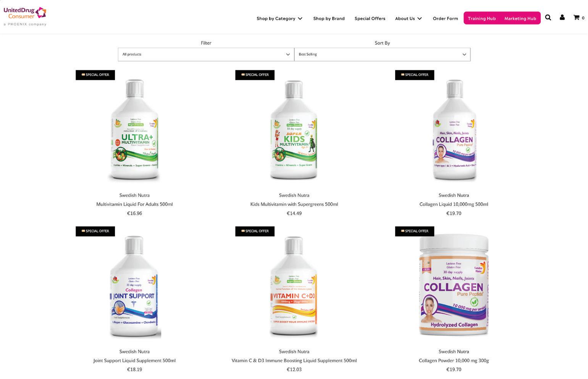The height and width of the screenshot is (379, 588).
Task: Open the Best Selling sort dropdown
Action: point(382,54)
